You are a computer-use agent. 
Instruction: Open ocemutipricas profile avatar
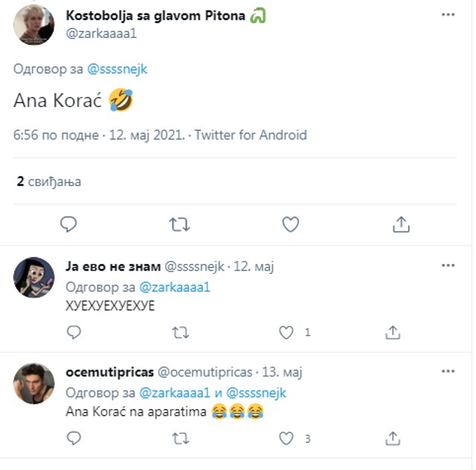[x=34, y=384]
